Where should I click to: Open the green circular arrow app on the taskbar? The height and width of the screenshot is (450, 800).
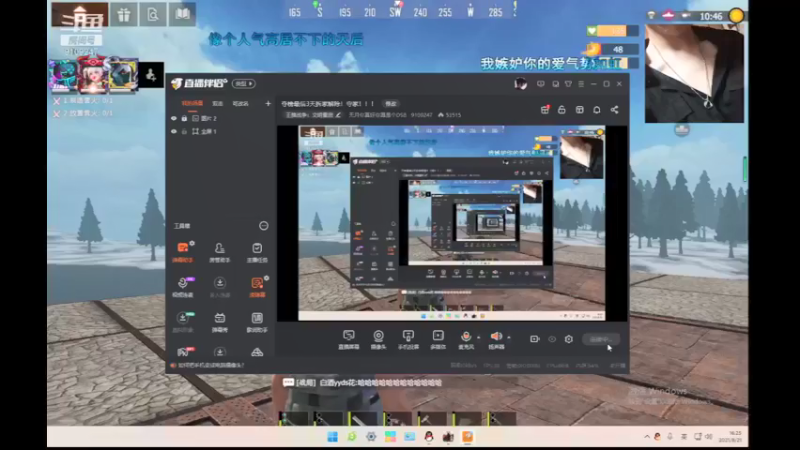coord(352,437)
